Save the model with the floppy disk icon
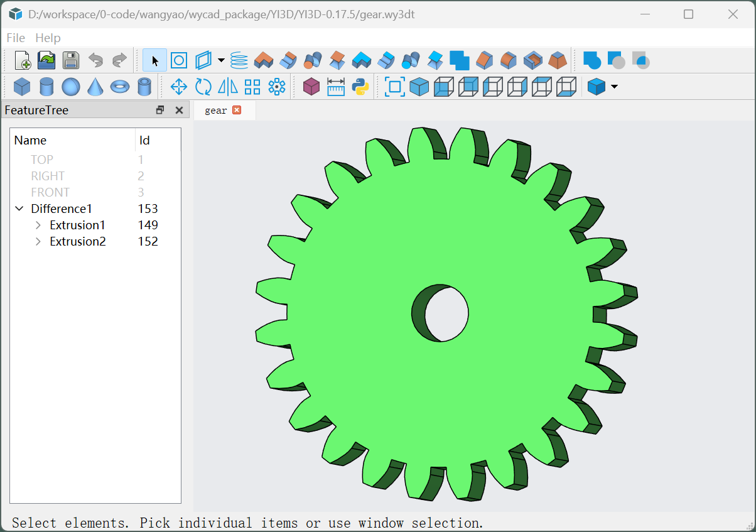Viewport: 756px width, 532px height. click(x=71, y=60)
